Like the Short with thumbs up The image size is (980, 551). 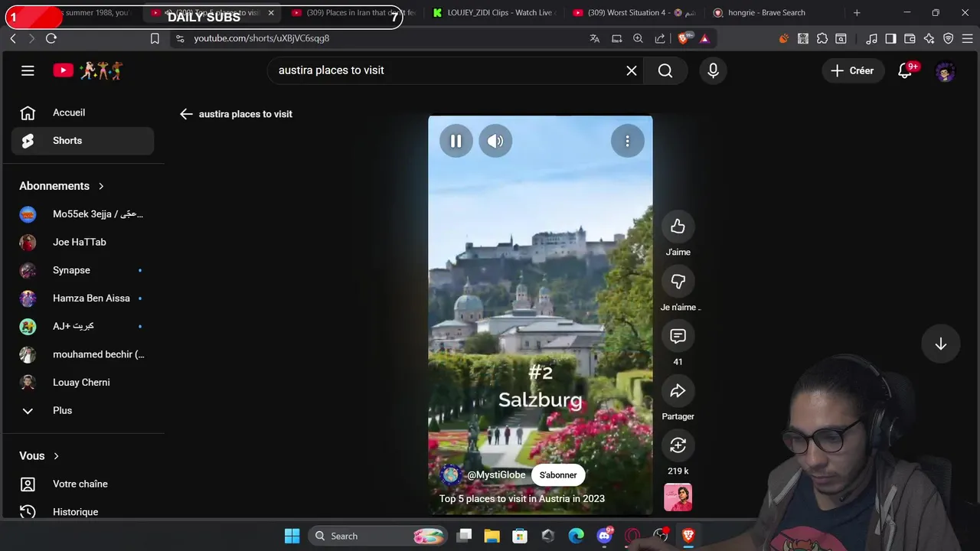[678, 227]
